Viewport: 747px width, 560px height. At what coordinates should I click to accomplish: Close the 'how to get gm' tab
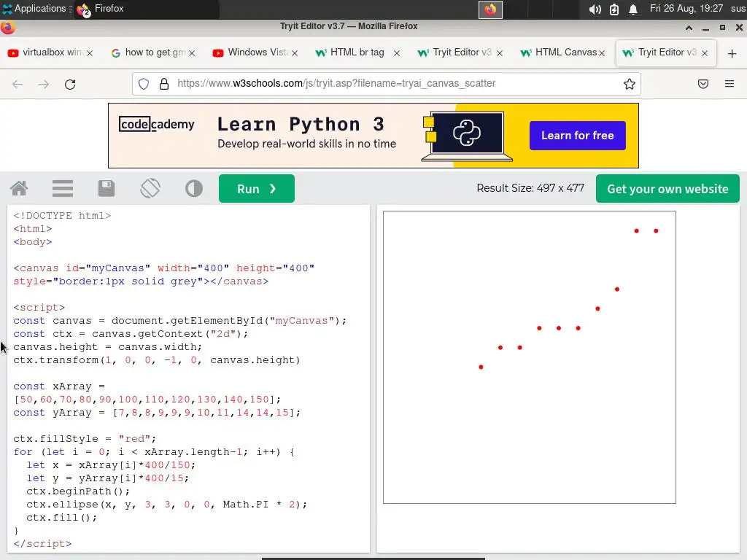pyautogui.click(x=192, y=52)
